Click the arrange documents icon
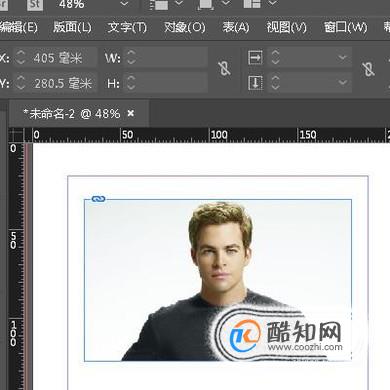The image size is (390, 390). tap(252, 4)
